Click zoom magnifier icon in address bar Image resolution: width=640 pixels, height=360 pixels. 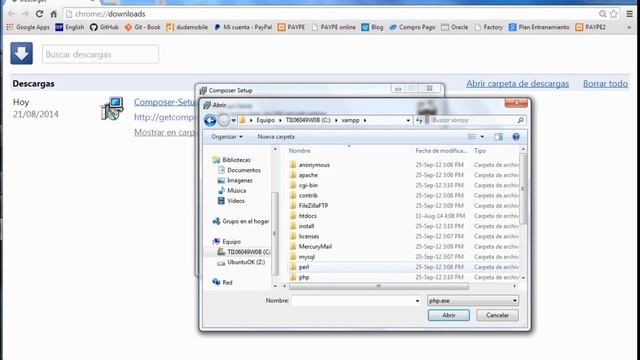click(x=602, y=14)
